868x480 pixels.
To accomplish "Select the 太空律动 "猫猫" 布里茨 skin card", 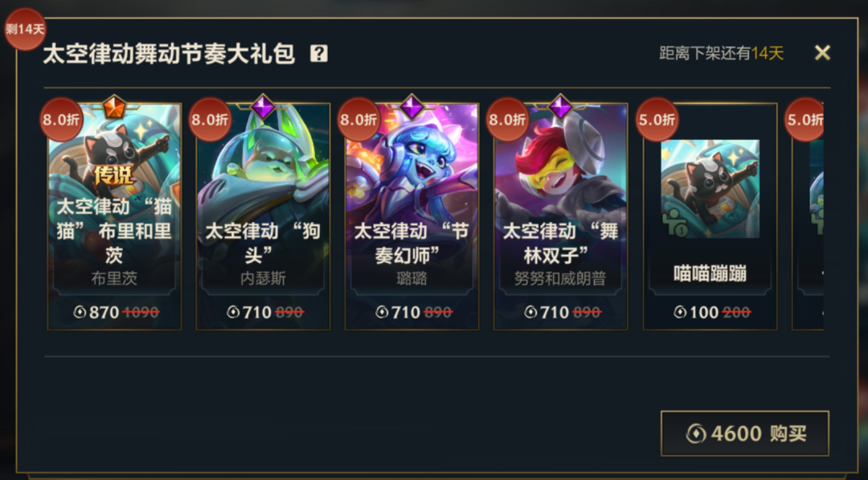I will pyautogui.click(x=115, y=216).
